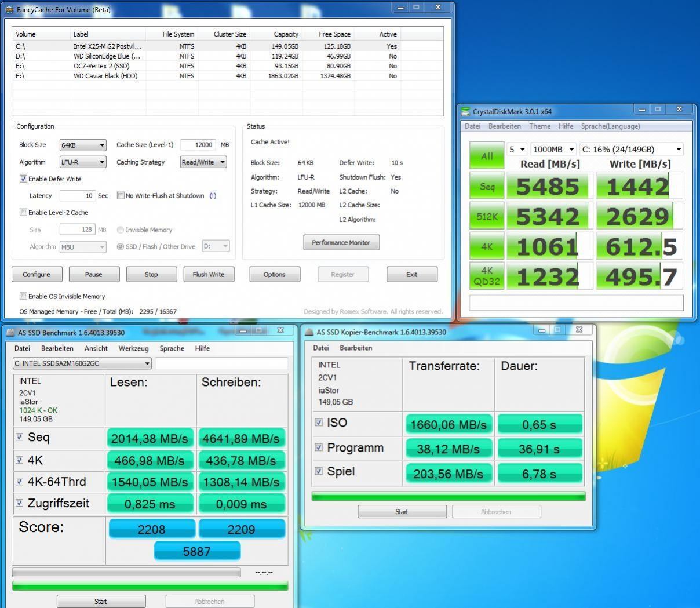Click total score 5887 box

[197, 551]
